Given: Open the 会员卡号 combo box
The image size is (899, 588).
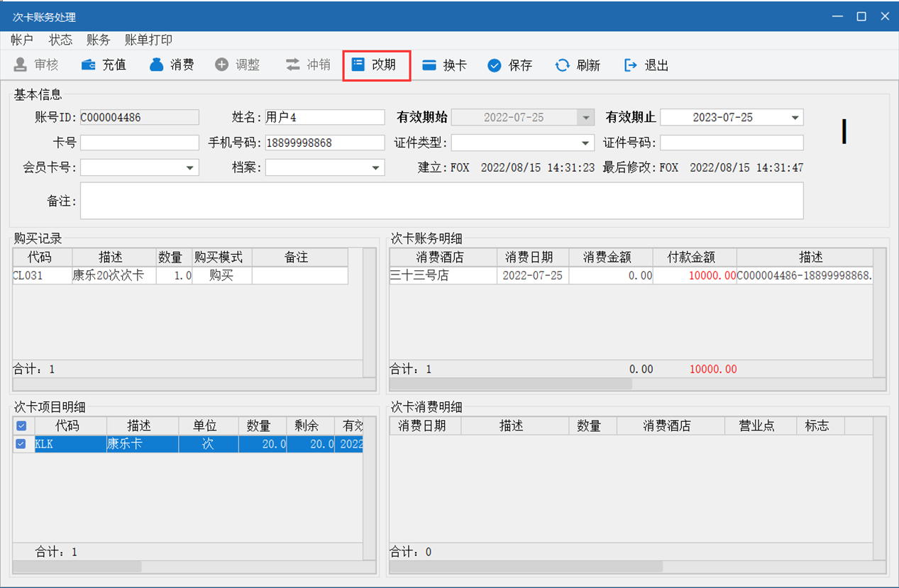Looking at the screenshot, I should coord(140,167).
